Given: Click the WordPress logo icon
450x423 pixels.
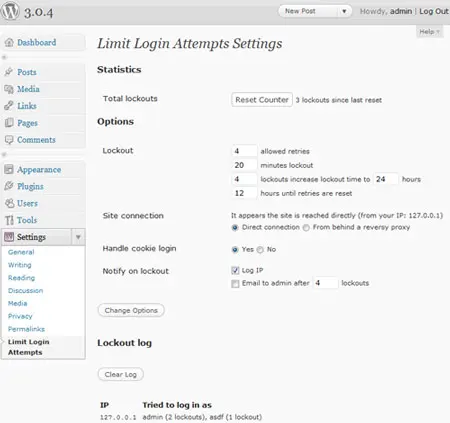Looking at the screenshot, I should pyautogui.click(x=10, y=11).
